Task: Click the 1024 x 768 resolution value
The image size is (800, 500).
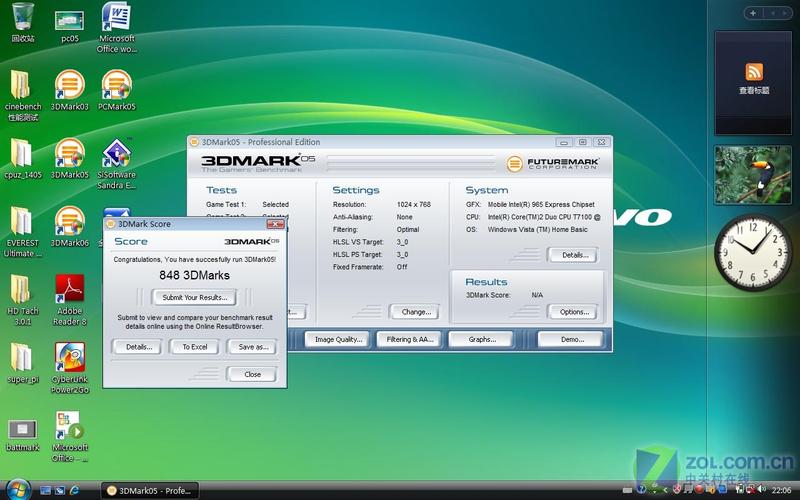Action: (414, 205)
